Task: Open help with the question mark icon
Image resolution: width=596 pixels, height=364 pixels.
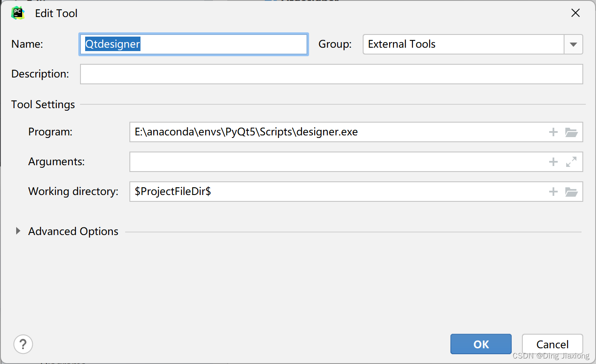Action: (x=23, y=344)
